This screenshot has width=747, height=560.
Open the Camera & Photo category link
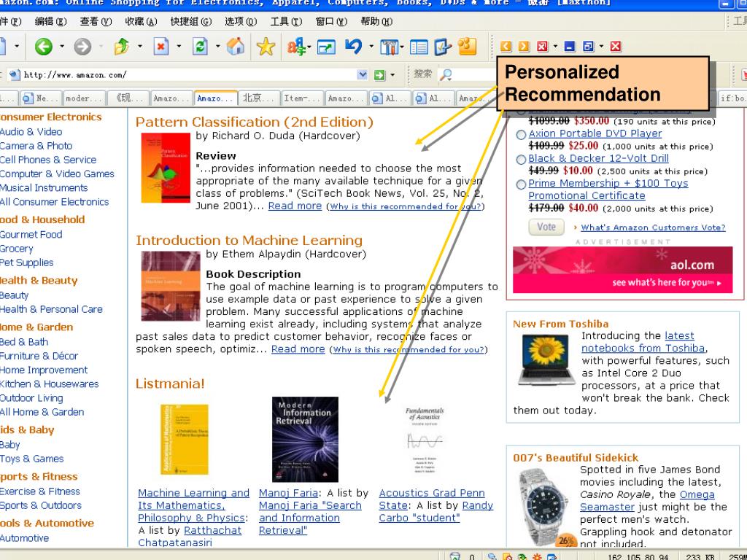point(36,146)
